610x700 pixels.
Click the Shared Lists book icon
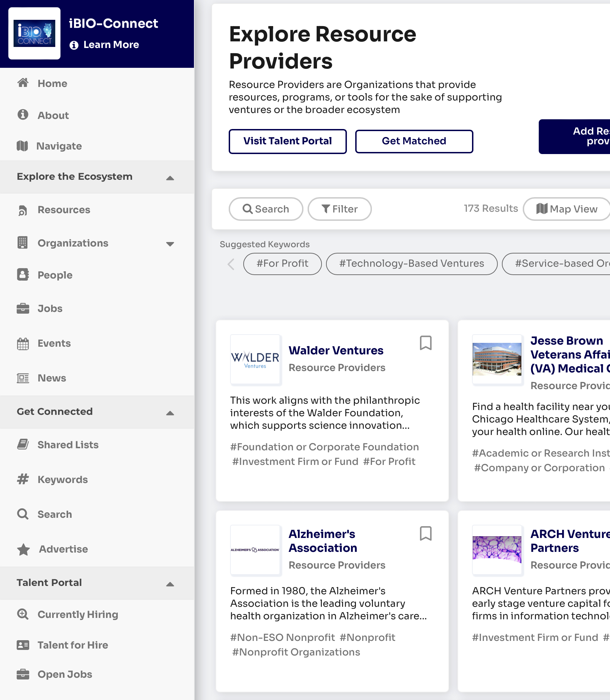23,444
